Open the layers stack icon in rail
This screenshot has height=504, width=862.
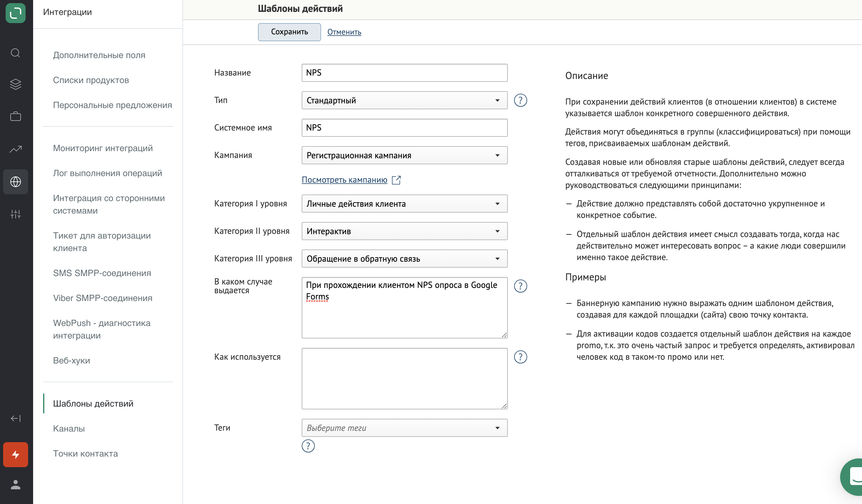(15, 84)
